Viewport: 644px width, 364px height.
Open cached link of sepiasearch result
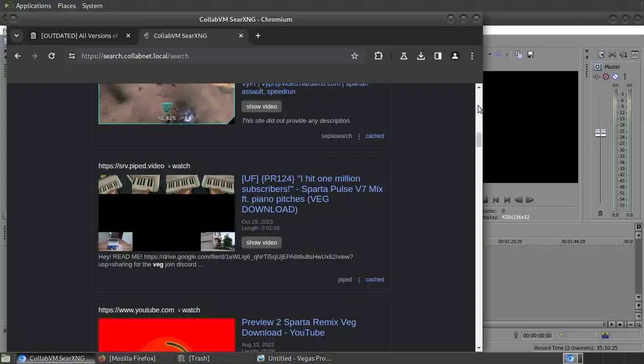pos(375,136)
